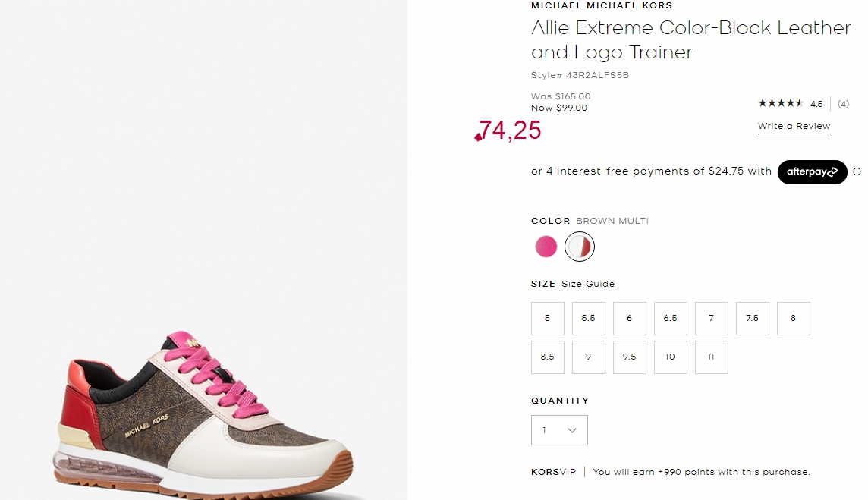Select size 10

click(x=671, y=357)
